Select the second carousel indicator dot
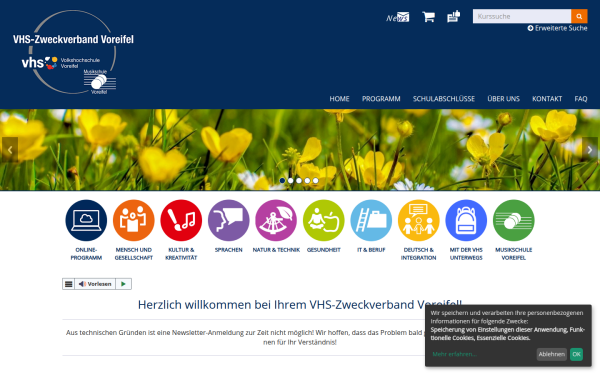 tap(291, 181)
